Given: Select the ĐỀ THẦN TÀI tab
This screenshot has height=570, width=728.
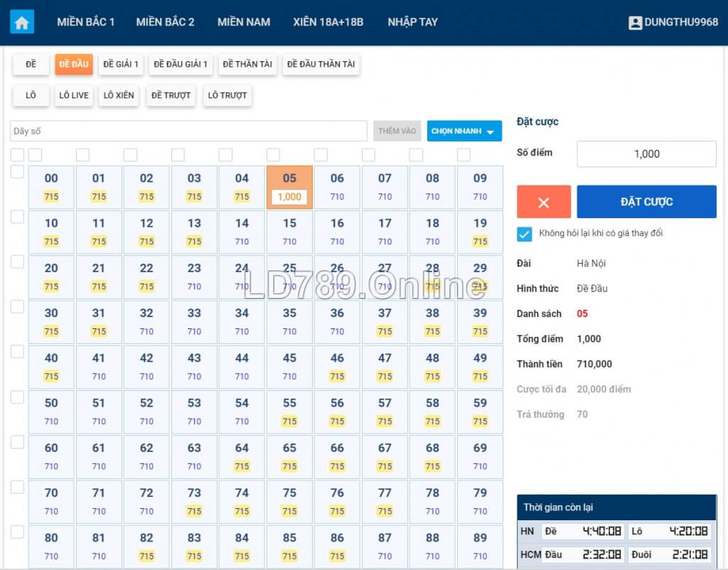Looking at the screenshot, I should point(247,64).
